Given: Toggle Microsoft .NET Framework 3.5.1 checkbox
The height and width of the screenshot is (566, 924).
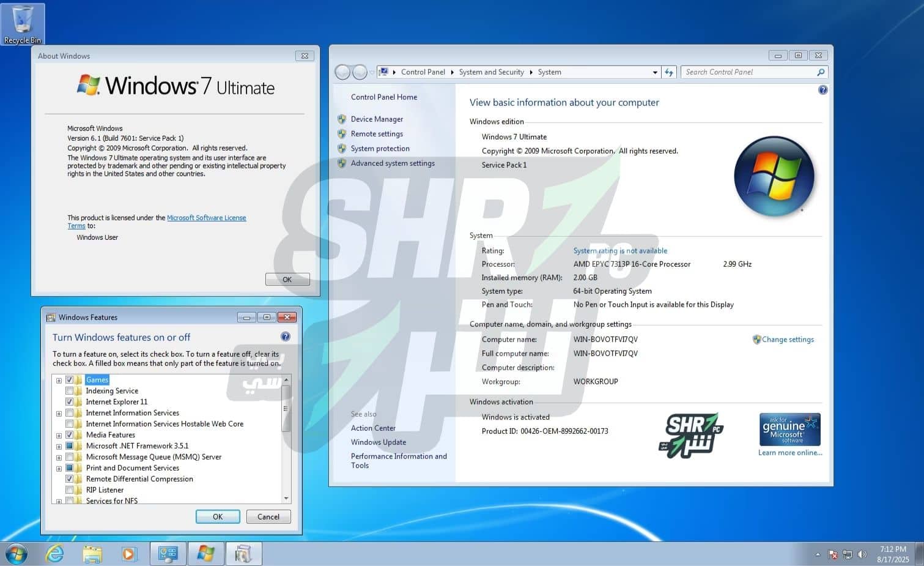Looking at the screenshot, I should [69, 446].
